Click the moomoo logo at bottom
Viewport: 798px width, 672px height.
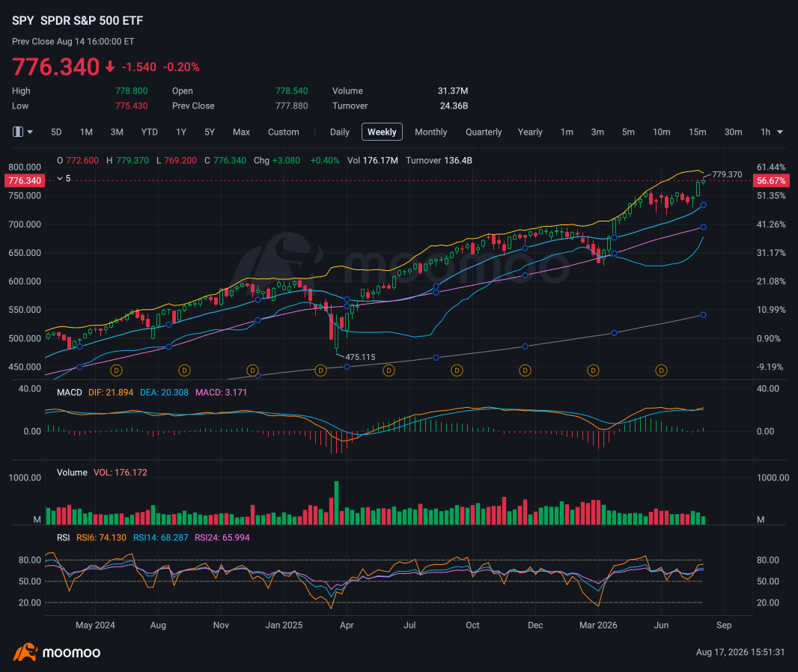pyautogui.click(x=56, y=652)
